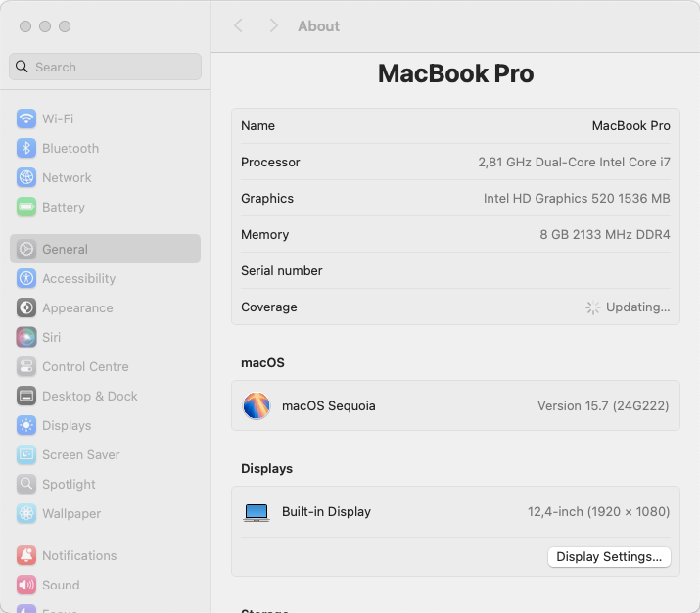Viewport: 700px width, 613px height.
Task: Open Control Centre icon
Action: point(26,366)
